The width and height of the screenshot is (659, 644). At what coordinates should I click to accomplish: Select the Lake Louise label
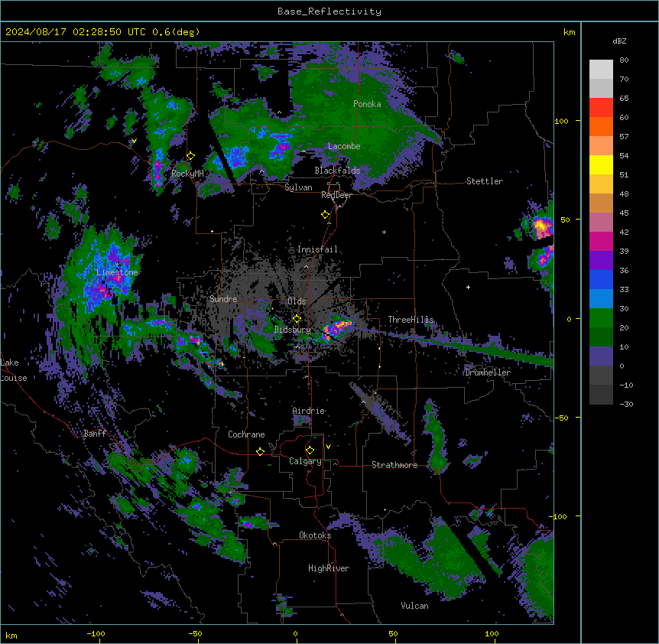14,370
